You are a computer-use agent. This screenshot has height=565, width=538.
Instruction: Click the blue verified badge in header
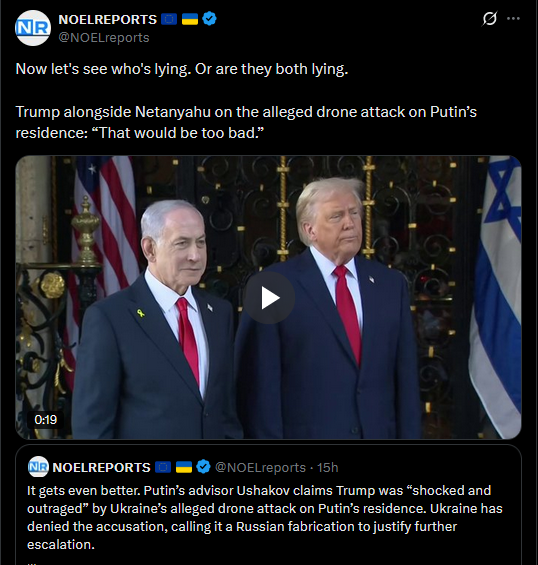209,19
